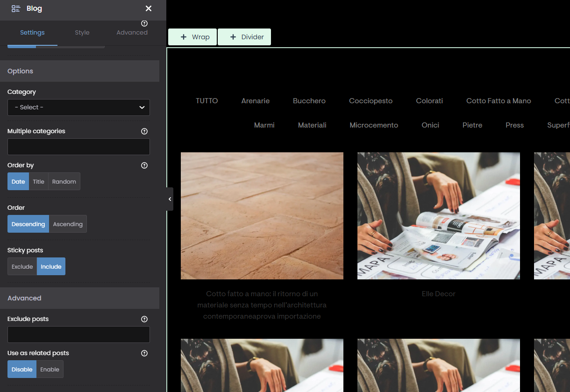Click help icon beside Use as related posts
Viewport: 570px width, 392px height.
coord(144,353)
